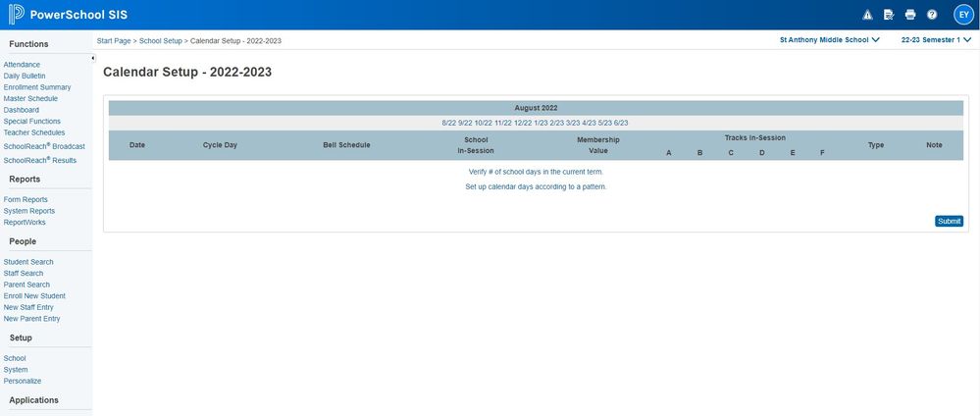Go to the 6/23 month link
This screenshot has height=416, width=980.
pos(621,123)
